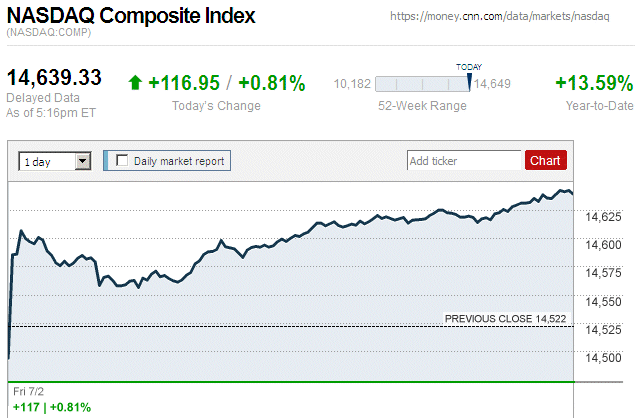Click the green up arrow icon
640x420 pixels.
135,83
